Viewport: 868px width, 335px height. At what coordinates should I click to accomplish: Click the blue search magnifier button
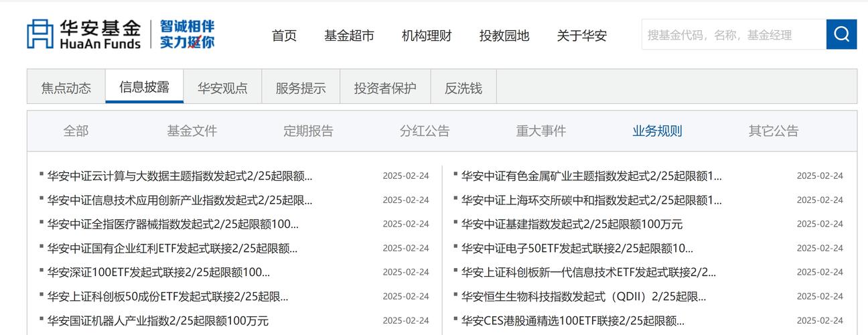(x=841, y=34)
